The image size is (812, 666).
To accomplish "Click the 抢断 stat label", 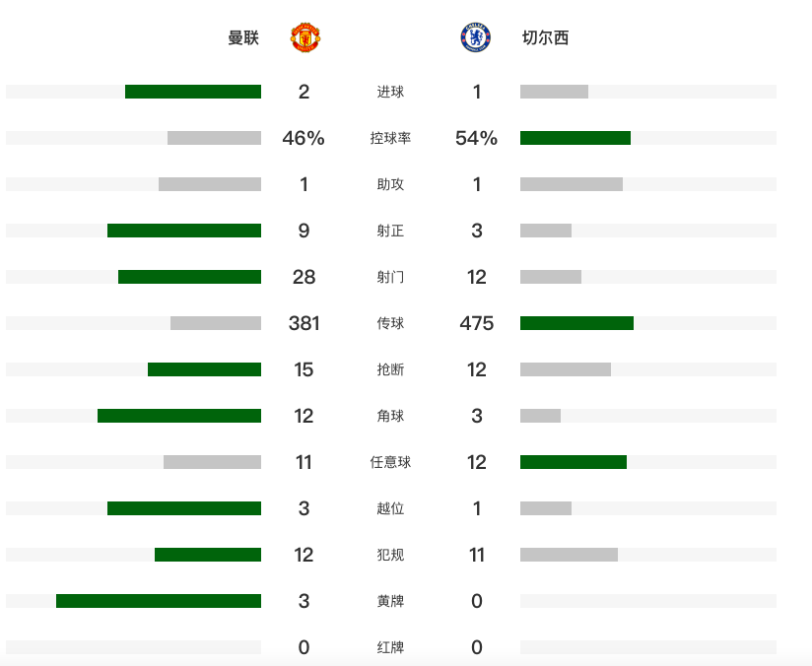I will tap(390, 369).
